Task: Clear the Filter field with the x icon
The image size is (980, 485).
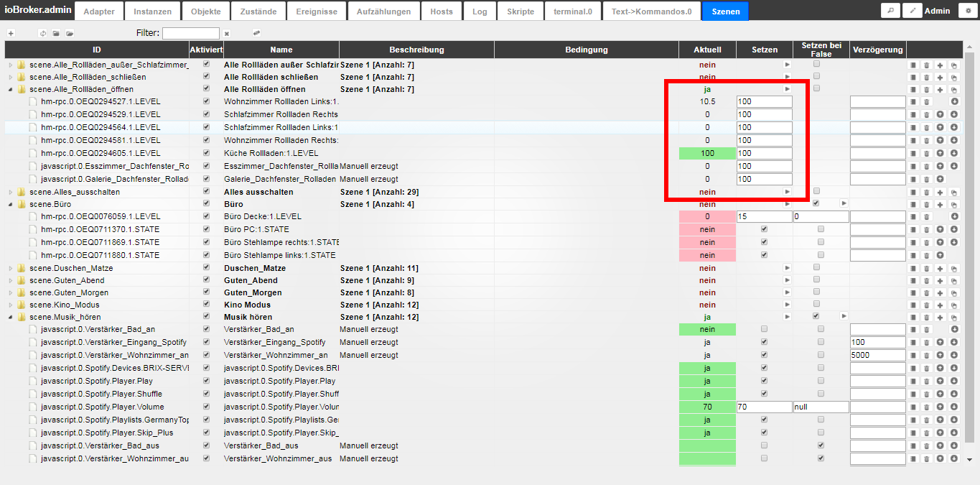Action: click(x=226, y=34)
